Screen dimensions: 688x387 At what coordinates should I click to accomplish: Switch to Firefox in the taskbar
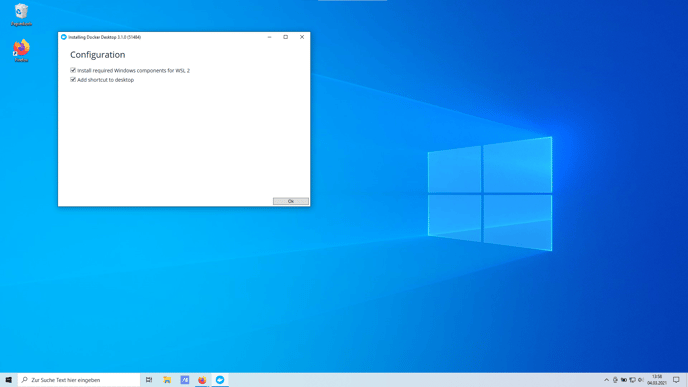click(202, 380)
